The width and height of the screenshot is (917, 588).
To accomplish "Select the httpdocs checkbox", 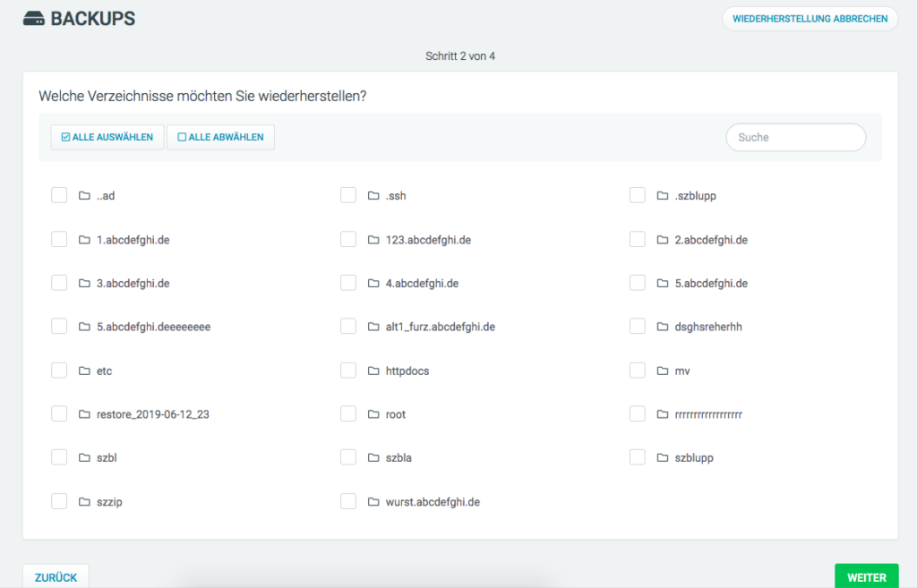I will [x=348, y=370].
